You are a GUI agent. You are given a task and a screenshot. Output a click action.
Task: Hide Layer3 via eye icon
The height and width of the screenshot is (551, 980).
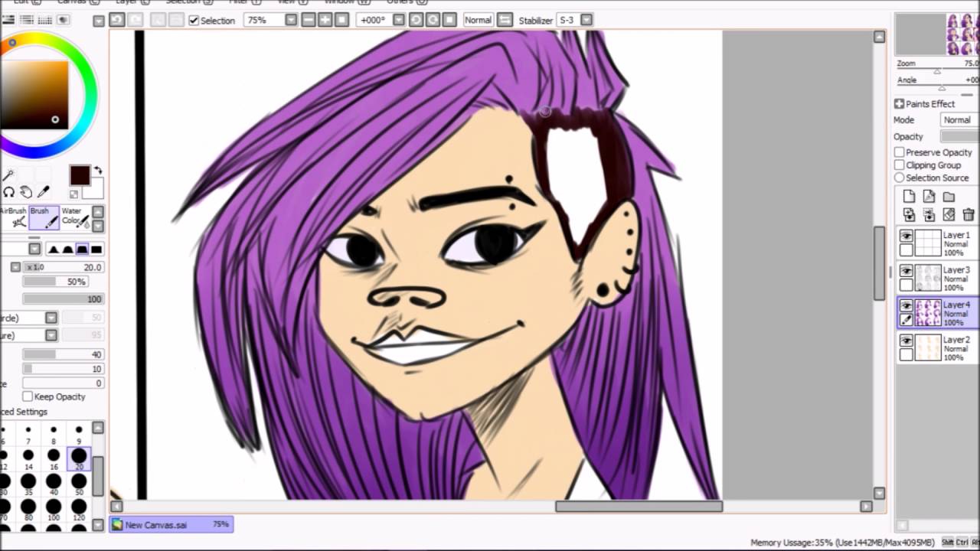pyautogui.click(x=906, y=271)
